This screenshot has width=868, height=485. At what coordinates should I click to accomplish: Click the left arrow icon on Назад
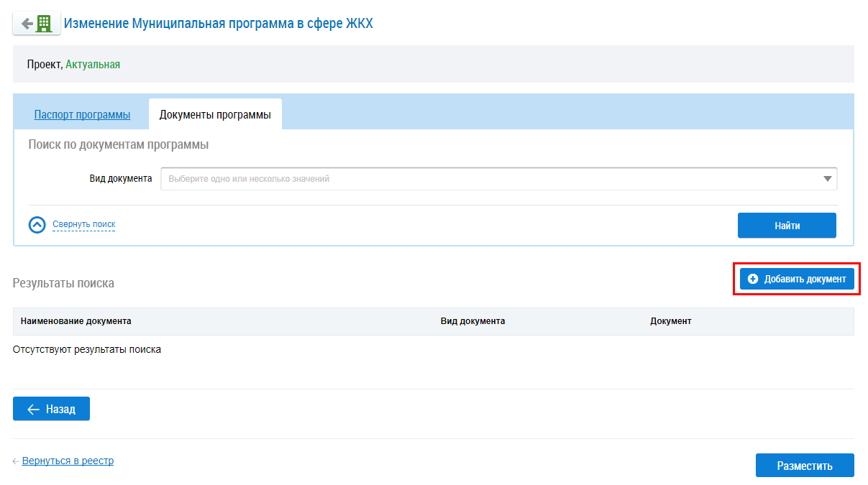[33, 409]
